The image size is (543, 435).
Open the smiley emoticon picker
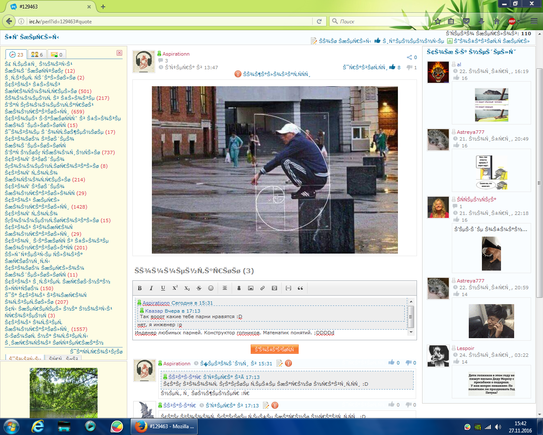(x=211, y=288)
